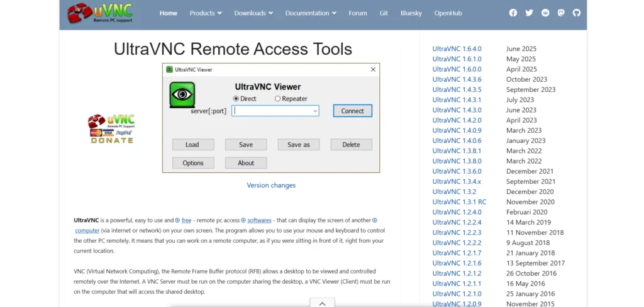Open the Git nav item
The height and width of the screenshot is (307, 644).
[x=384, y=13]
